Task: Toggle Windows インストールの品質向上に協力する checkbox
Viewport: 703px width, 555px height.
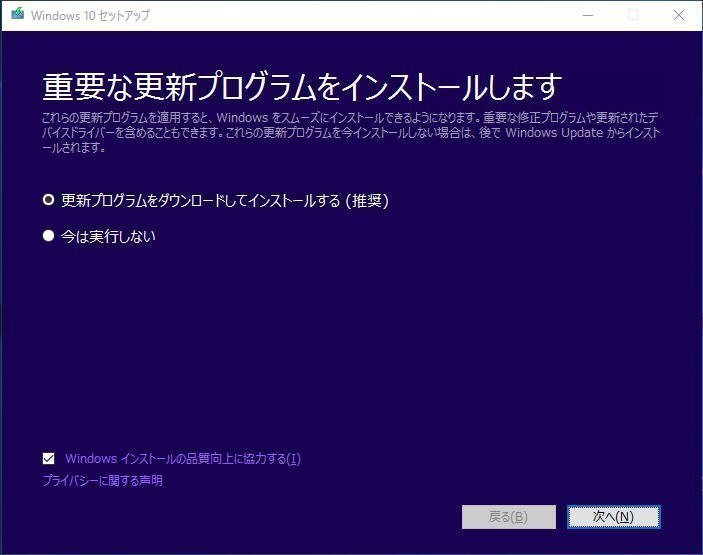Action: [48, 459]
